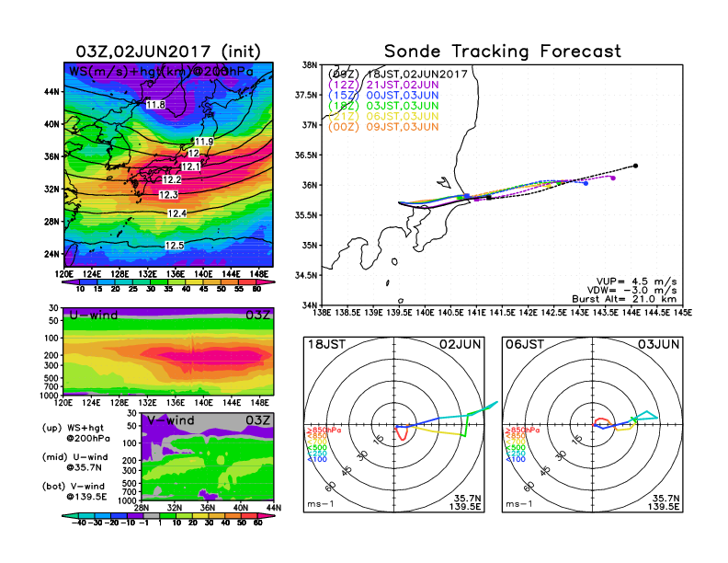Click the blue "<100" legend in the left hodograph

pos(317,459)
